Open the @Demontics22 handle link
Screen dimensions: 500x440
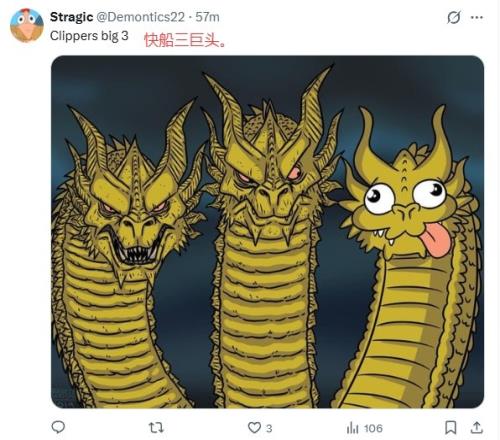(x=140, y=17)
